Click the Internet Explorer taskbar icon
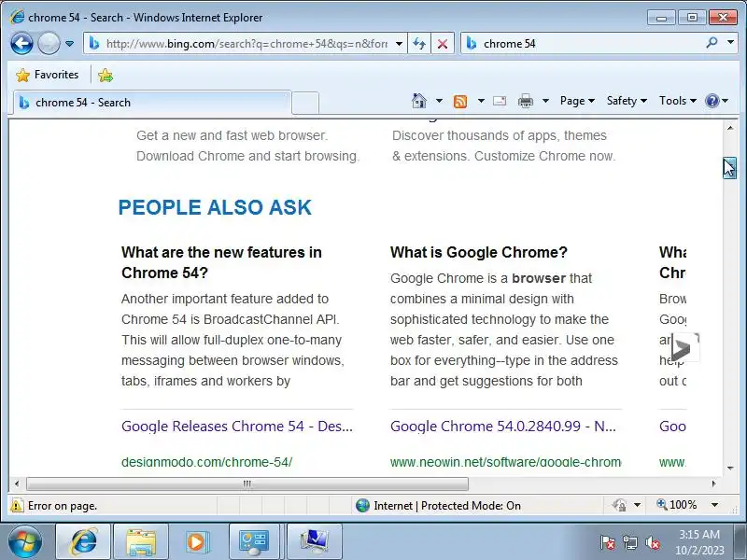Viewport: 747px width, 560px height. 84,542
